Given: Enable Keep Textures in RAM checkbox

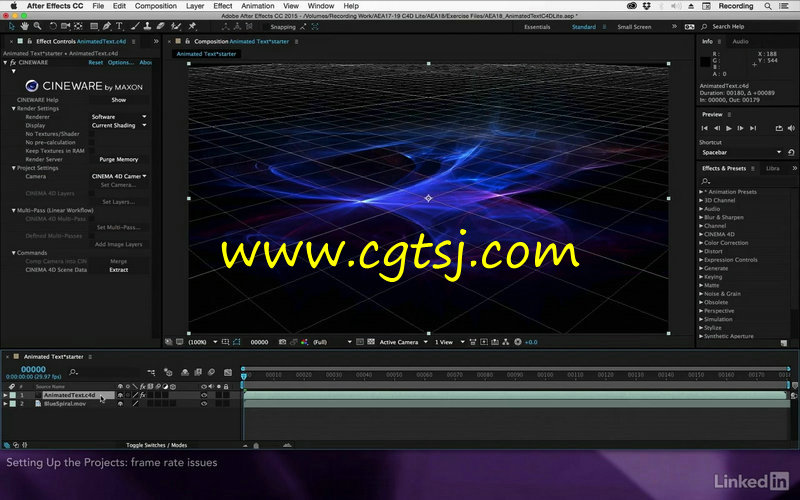Looking at the screenshot, I should click(x=92, y=151).
